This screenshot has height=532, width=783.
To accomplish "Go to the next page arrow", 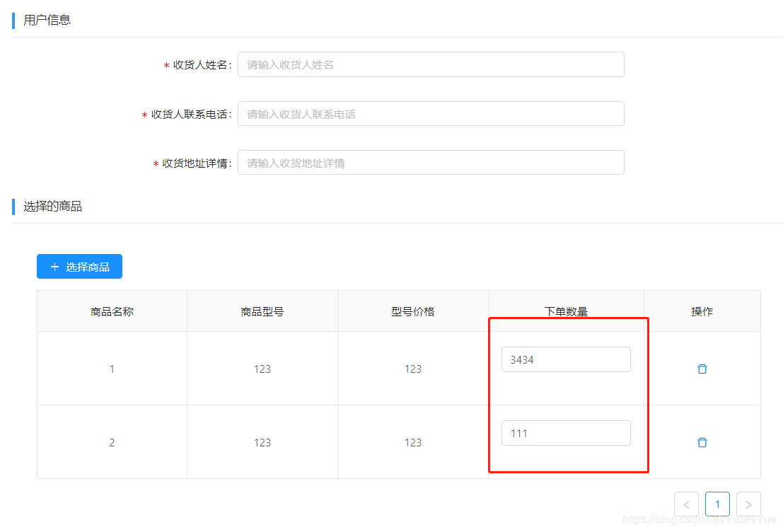I will (x=748, y=504).
